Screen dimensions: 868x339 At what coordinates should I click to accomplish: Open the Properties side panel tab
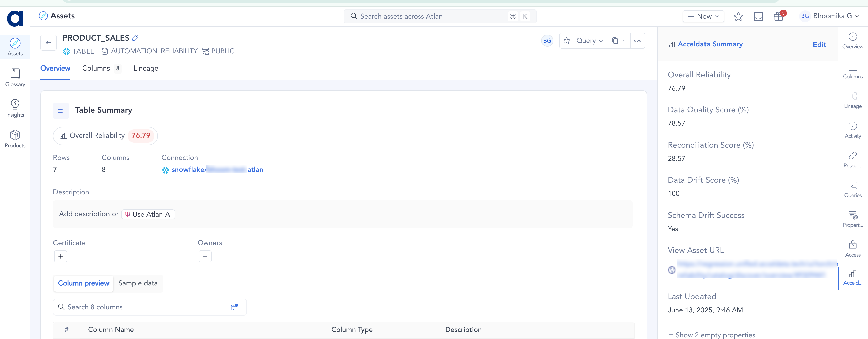pyautogui.click(x=853, y=219)
